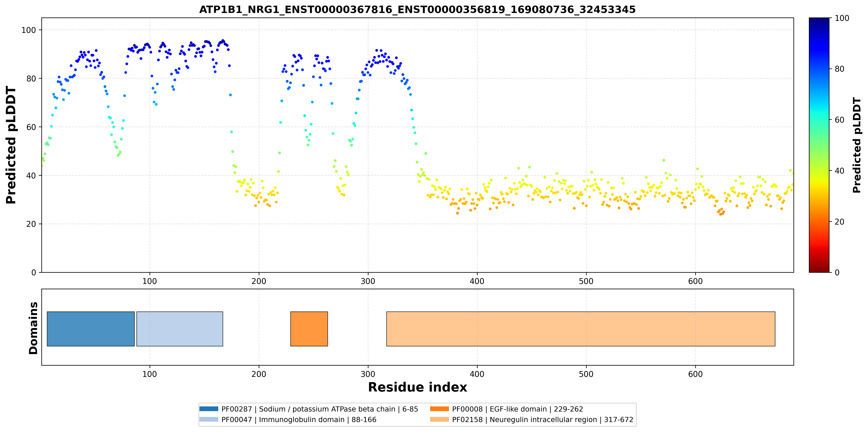Click the colorbar tick label 0
868x432 pixels.
pyautogui.click(x=837, y=272)
